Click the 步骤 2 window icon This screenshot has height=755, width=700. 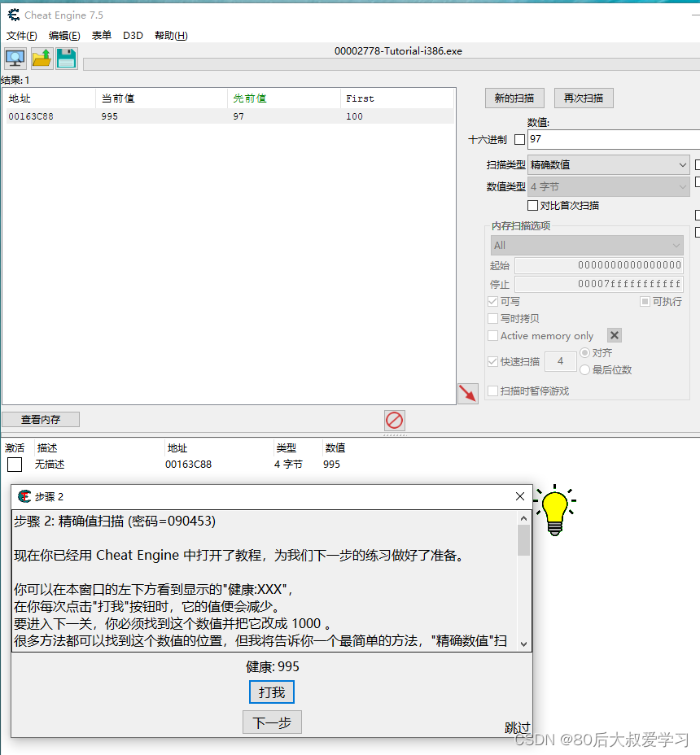pos(24,496)
